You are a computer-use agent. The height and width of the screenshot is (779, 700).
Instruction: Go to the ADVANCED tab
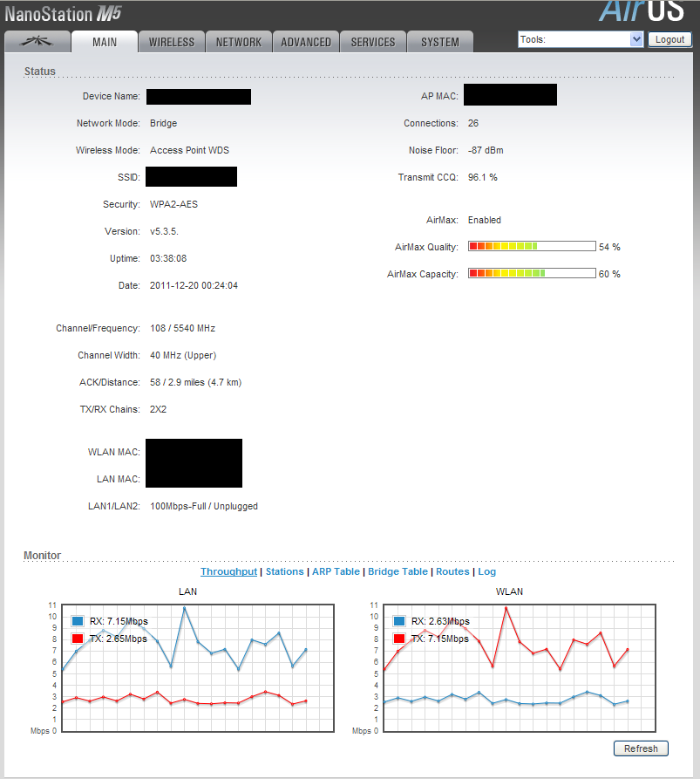[306, 42]
